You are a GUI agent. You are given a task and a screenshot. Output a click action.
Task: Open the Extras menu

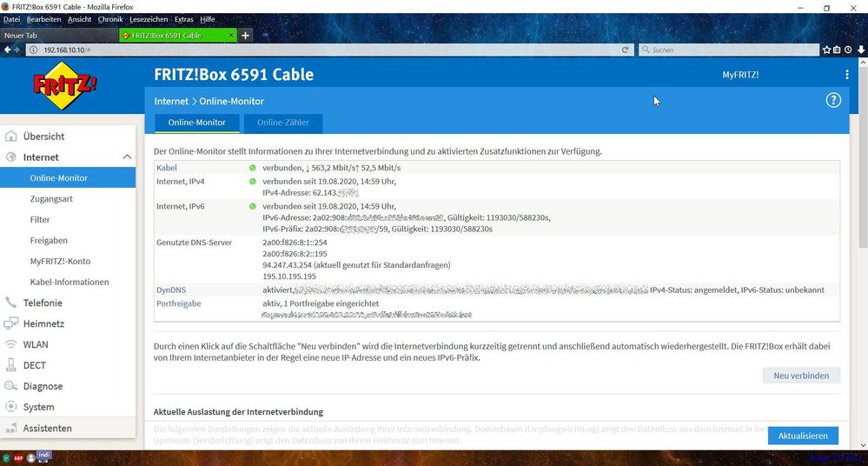coord(184,19)
